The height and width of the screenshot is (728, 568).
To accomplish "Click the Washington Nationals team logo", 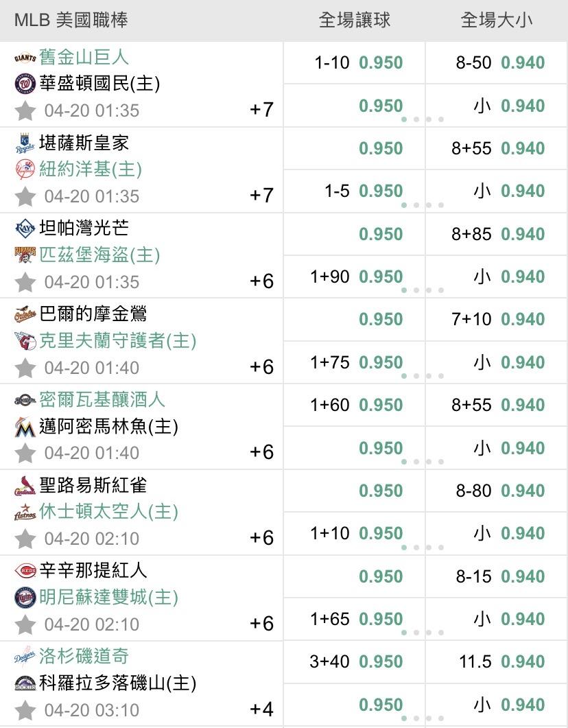I will (25, 84).
